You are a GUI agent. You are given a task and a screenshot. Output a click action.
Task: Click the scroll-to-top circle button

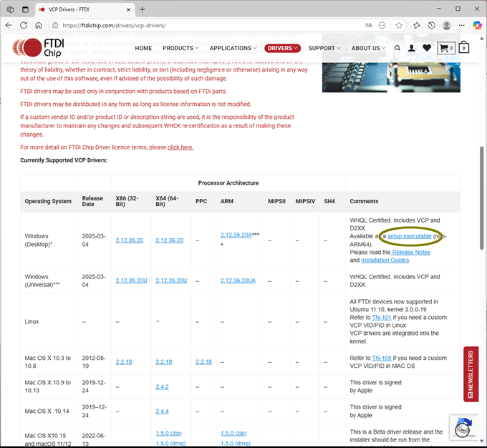[462, 430]
